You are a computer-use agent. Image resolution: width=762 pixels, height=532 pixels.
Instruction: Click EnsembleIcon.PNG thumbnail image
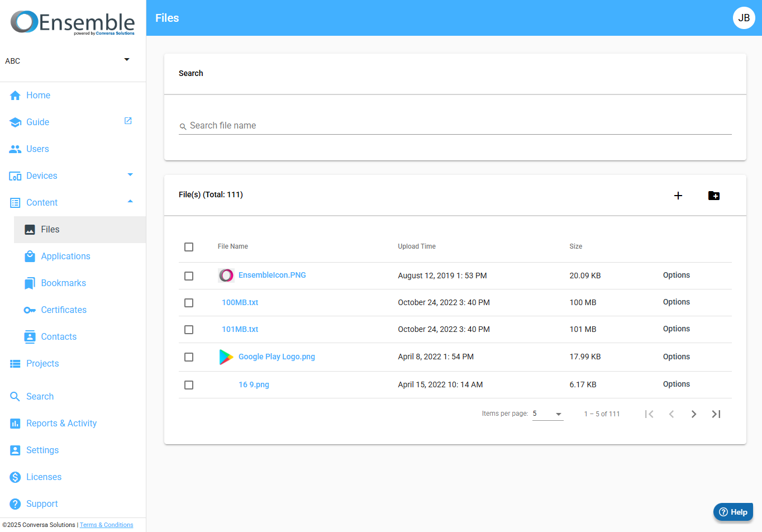click(226, 275)
